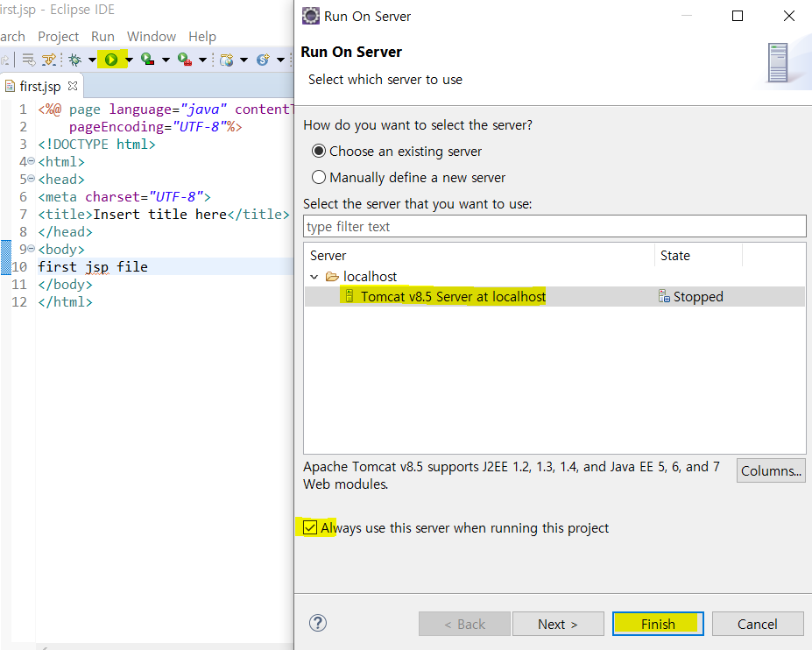Click the External Tools run icon with red toolbox
This screenshot has height=650, width=812.
[x=184, y=60]
